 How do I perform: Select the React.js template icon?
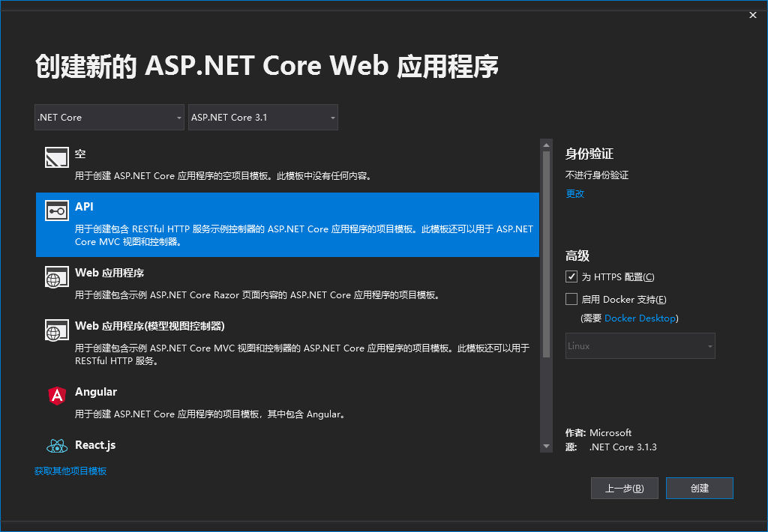pos(56,445)
